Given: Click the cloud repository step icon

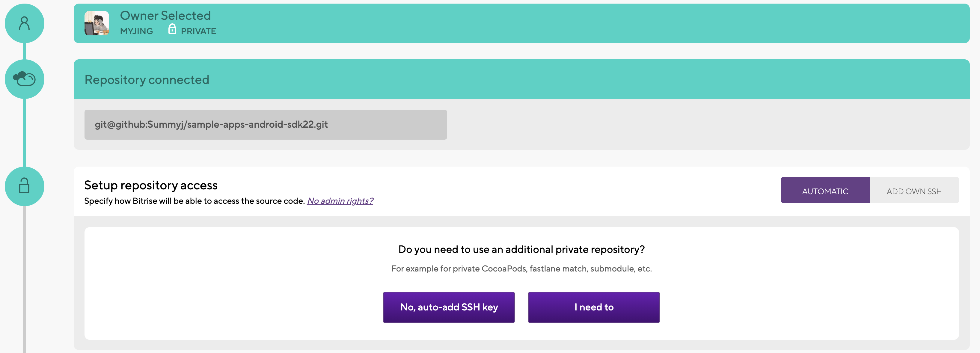Looking at the screenshot, I should [x=24, y=79].
